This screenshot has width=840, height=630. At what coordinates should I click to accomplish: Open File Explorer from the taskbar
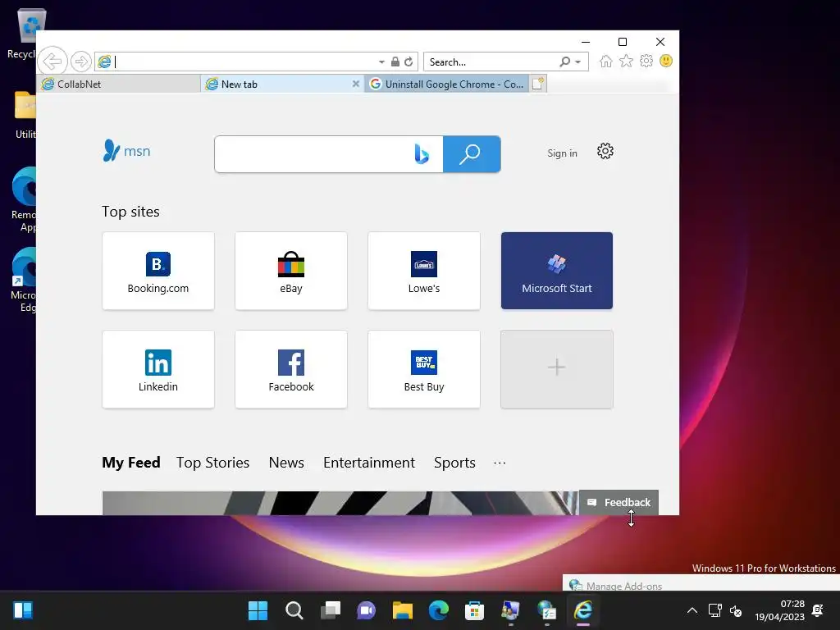pyautogui.click(x=402, y=610)
